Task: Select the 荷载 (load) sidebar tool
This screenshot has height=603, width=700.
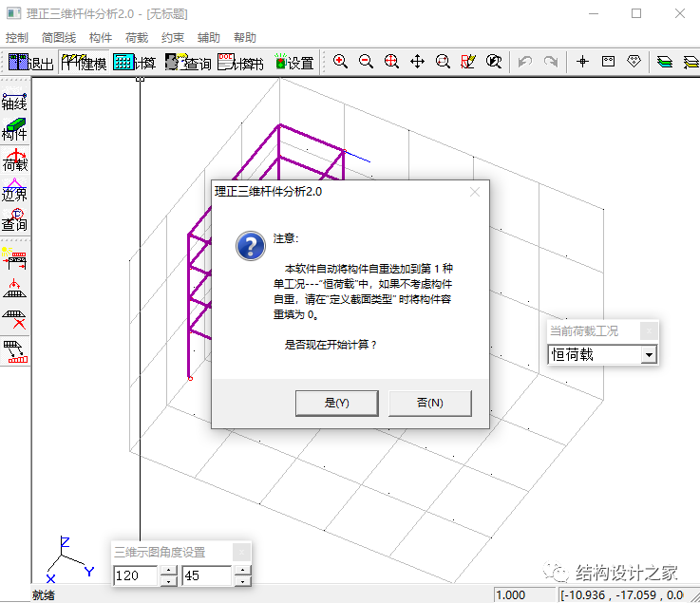Action: click(x=14, y=160)
